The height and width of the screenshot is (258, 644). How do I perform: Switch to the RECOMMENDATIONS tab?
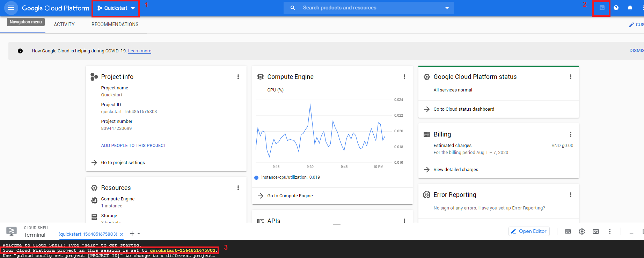click(x=115, y=24)
